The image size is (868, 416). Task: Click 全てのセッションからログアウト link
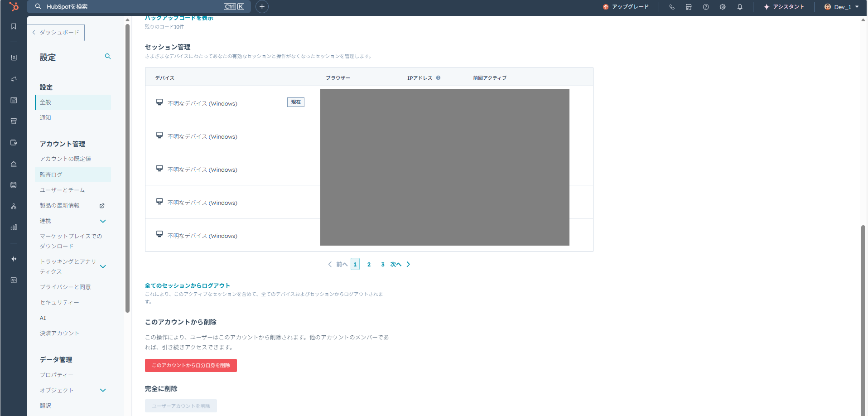point(187,285)
